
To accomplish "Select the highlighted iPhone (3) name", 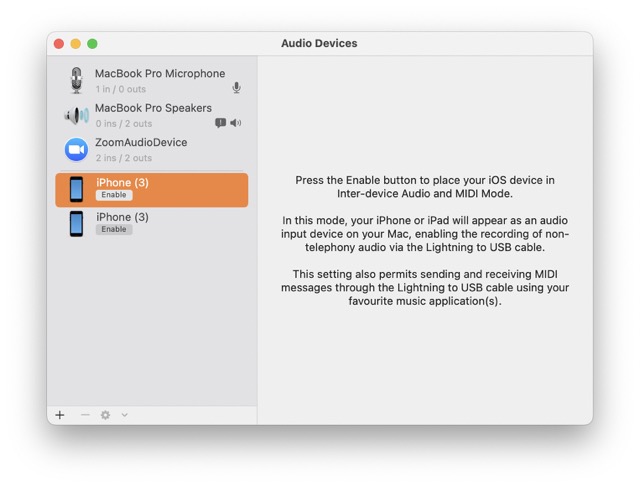I will (122, 182).
